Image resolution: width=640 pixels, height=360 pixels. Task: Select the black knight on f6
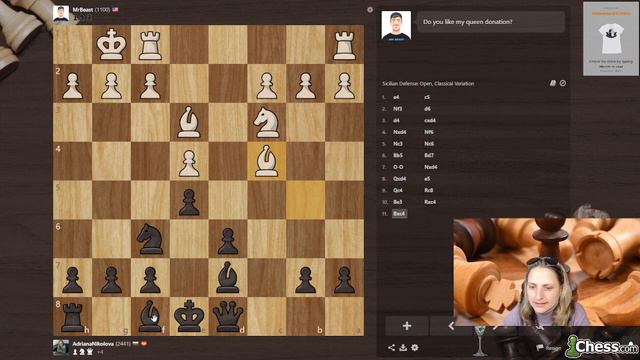click(150, 239)
